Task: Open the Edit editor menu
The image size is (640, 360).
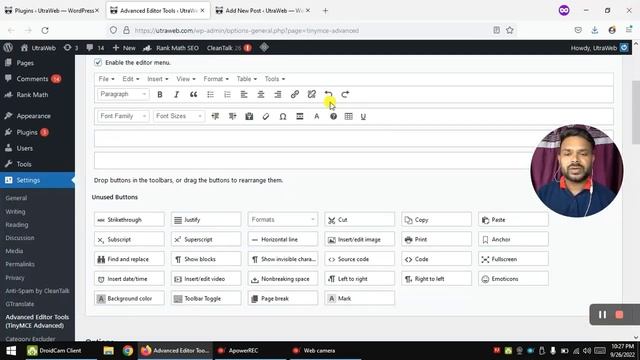Action: tap(131, 79)
